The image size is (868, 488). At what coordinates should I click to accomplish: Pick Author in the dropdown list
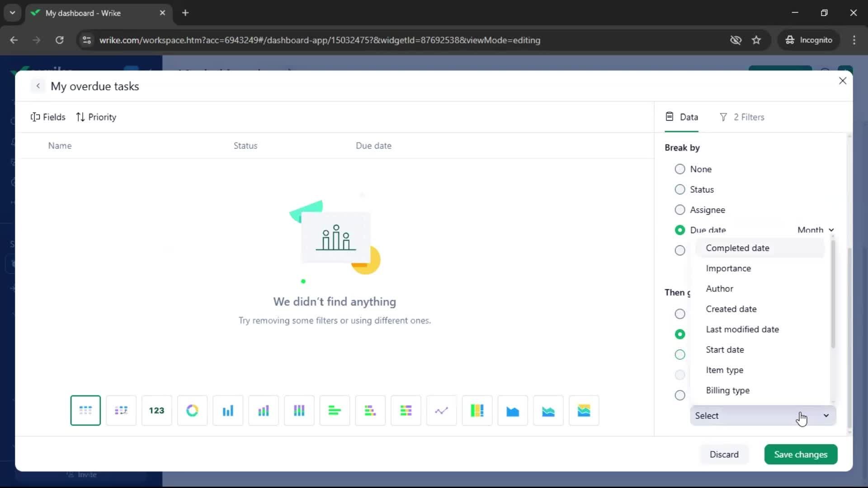(760, 289)
